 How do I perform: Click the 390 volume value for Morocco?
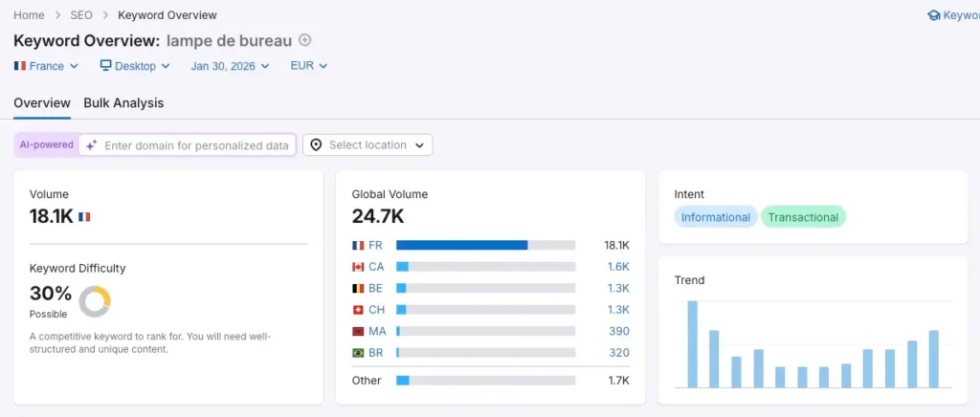click(619, 332)
